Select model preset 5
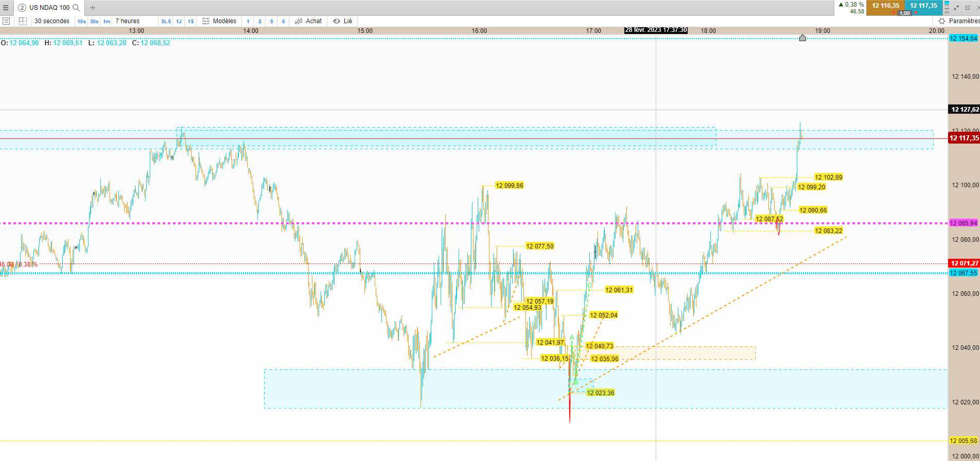The height and width of the screenshot is (461, 980). [272, 21]
